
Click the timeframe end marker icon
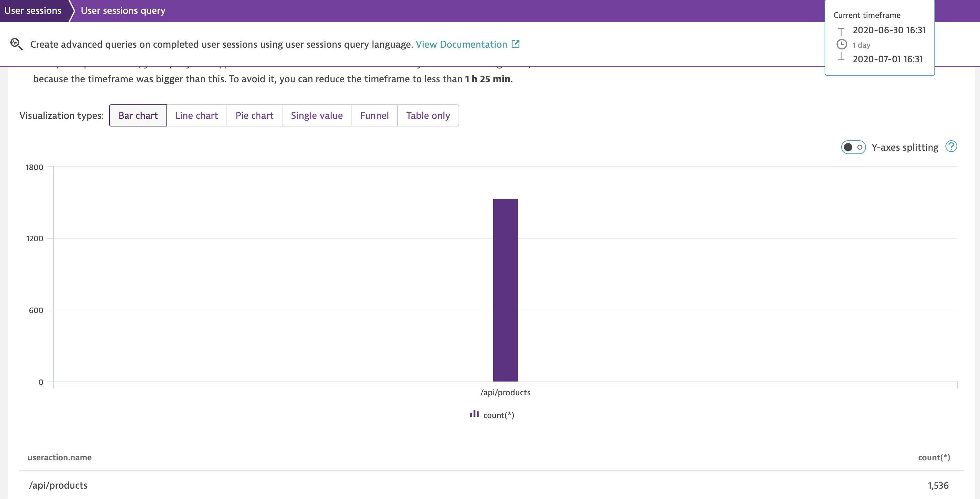[x=841, y=57]
